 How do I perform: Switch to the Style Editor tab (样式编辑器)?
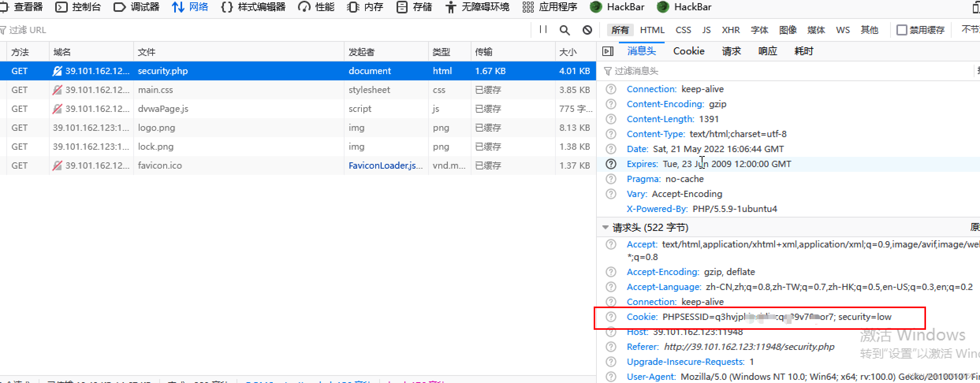click(x=253, y=7)
